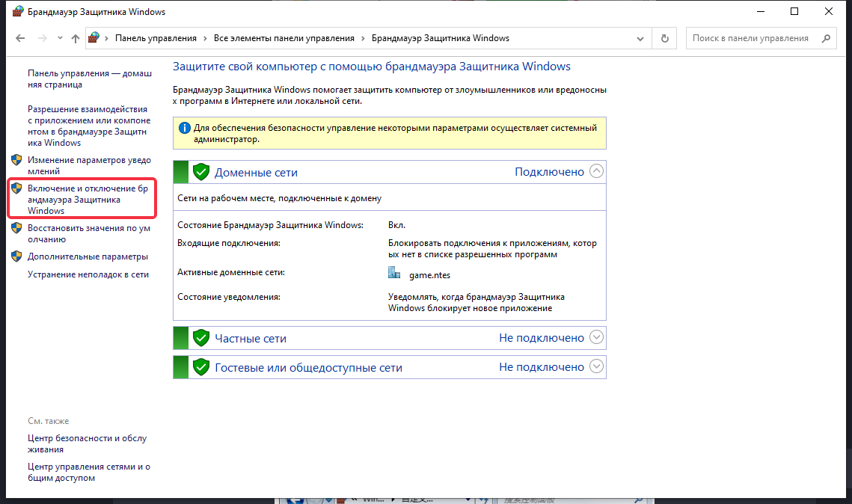Open chevron after 'Панель управления' breadcrumb
Screen dimensions: 852x504
[x=206, y=38]
